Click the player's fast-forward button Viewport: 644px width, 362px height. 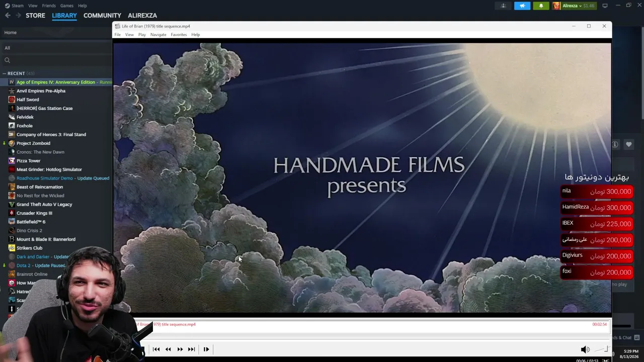pyautogui.click(x=180, y=349)
